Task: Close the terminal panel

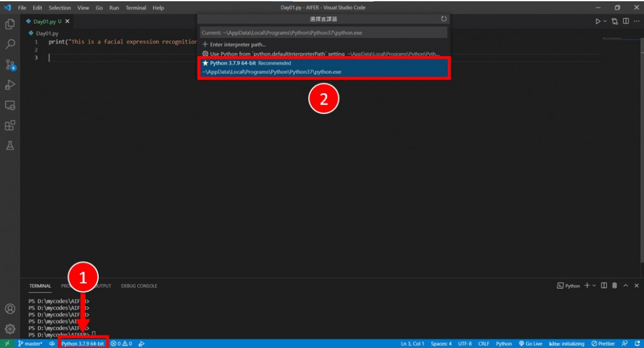Action: pos(636,285)
